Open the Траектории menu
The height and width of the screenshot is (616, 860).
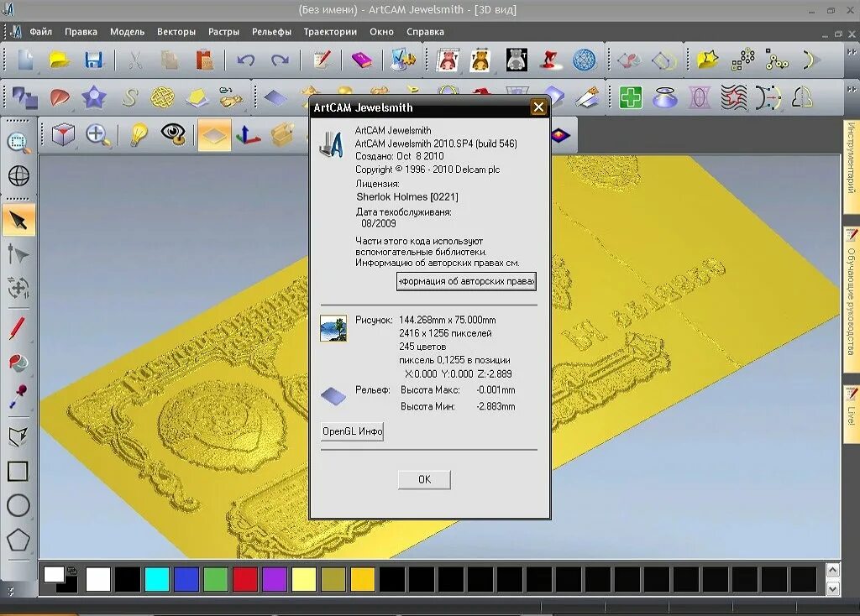[x=330, y=32]
